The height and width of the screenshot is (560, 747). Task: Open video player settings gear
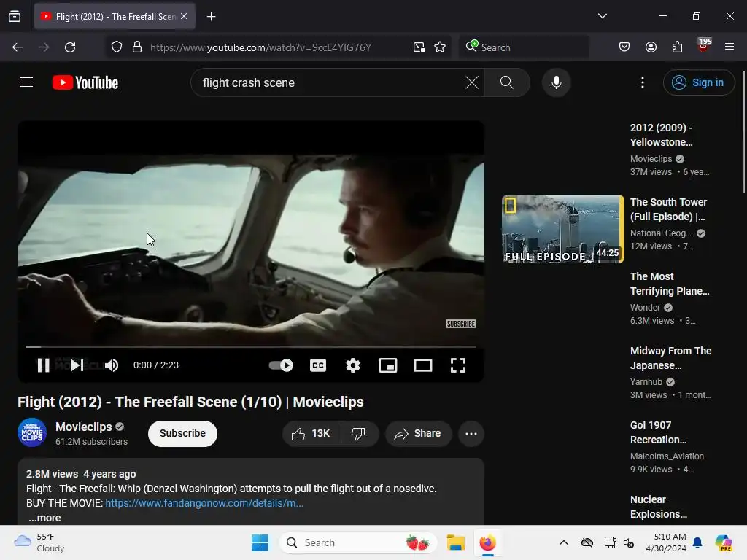click(x=352, y=365)
